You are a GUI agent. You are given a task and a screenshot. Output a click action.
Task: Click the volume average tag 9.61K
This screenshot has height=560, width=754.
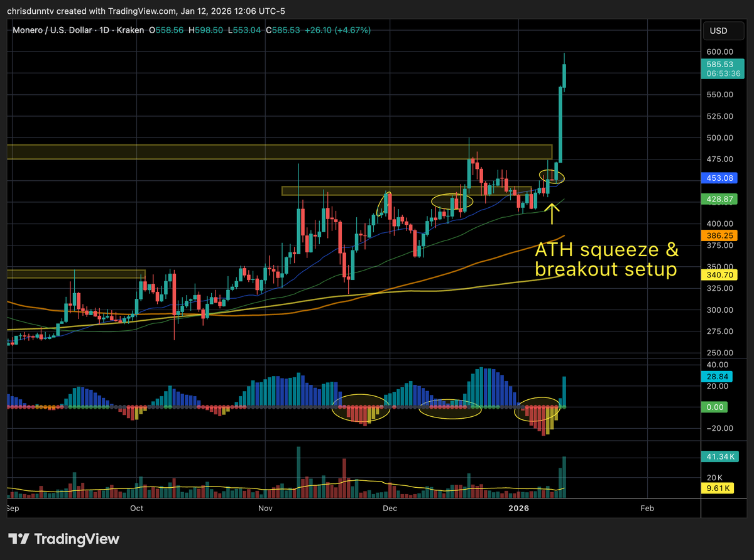(x=718, y=487)
